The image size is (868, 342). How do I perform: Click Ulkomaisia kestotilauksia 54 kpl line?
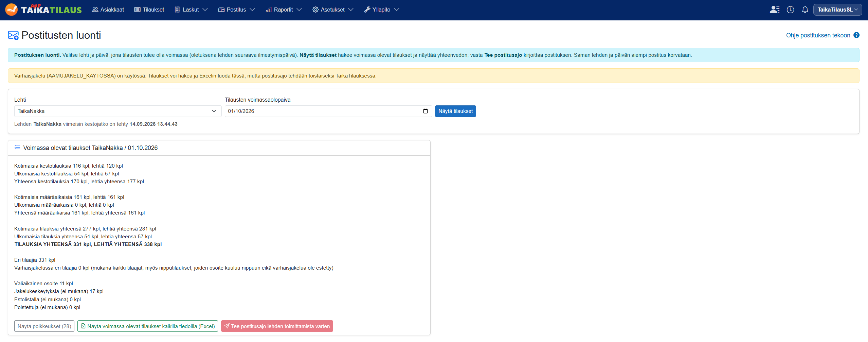click(x=67, y=173)
